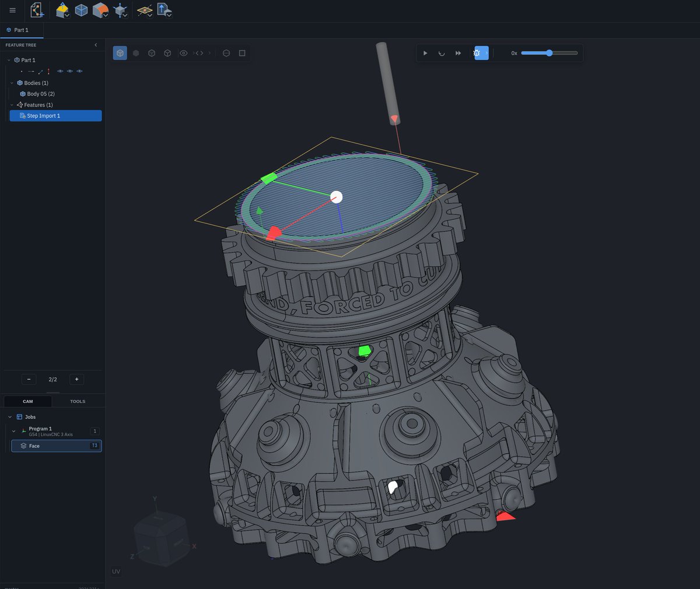Viewport: 700px width, 589px height.
Task: Click the 0x speed value
Action: [514, 53]
